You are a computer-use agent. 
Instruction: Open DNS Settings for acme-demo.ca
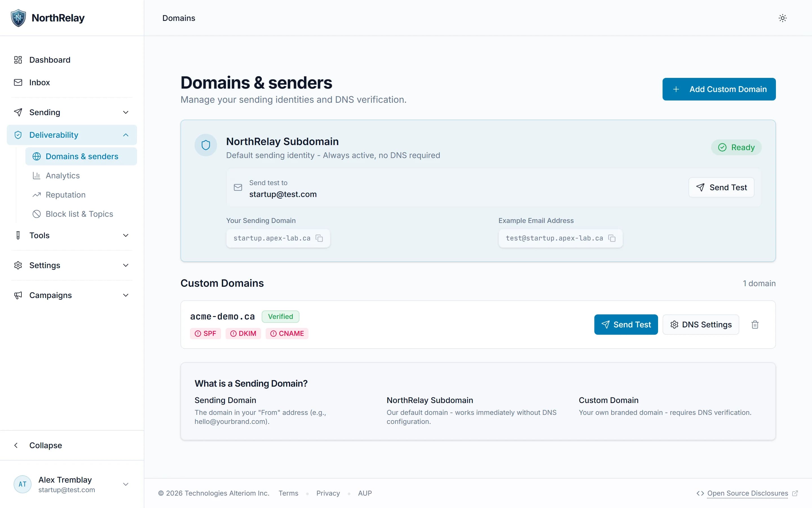tap(701, 325)
